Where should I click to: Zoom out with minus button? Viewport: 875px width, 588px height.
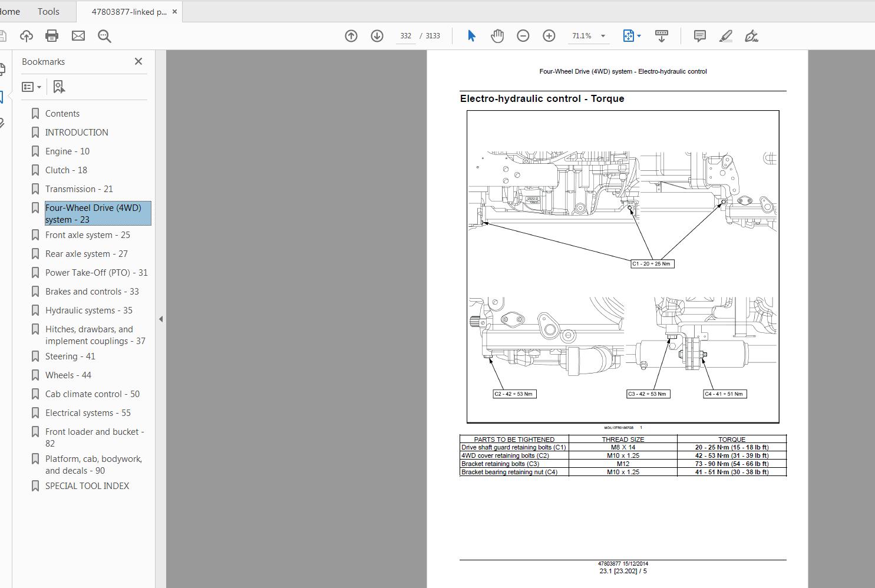click(x=523, y=36)
